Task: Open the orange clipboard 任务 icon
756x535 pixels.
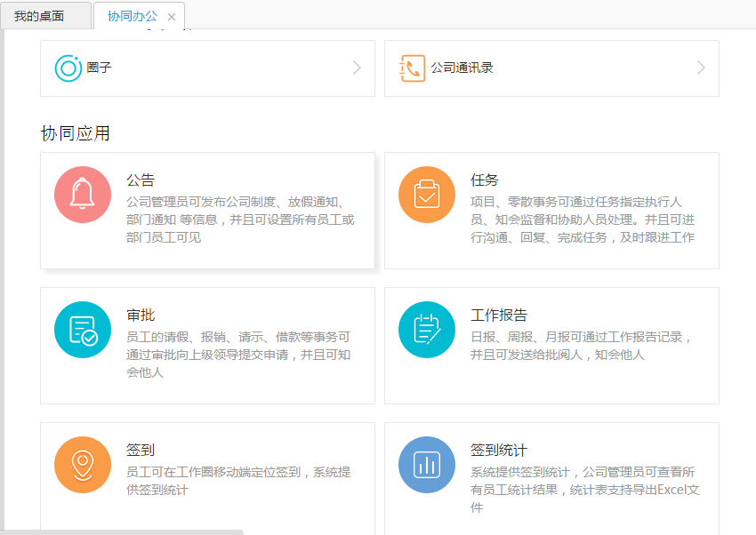Action: pos(427,195)
